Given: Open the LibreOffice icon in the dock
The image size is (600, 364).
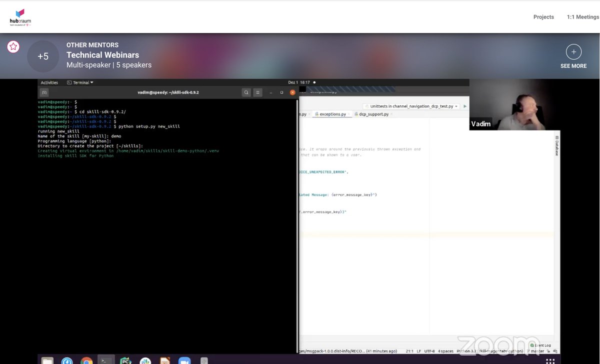Looking at the screenshot, I should tap(165, 360).
